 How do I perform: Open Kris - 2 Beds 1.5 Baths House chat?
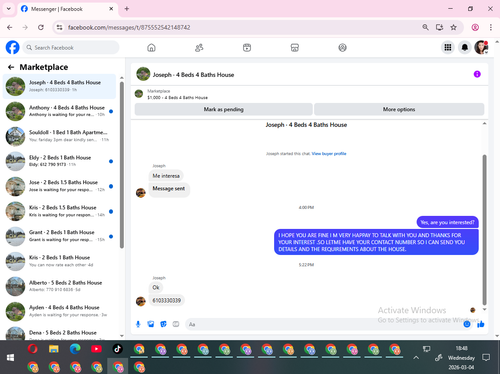pyautogui.click(x=59, y=211)
